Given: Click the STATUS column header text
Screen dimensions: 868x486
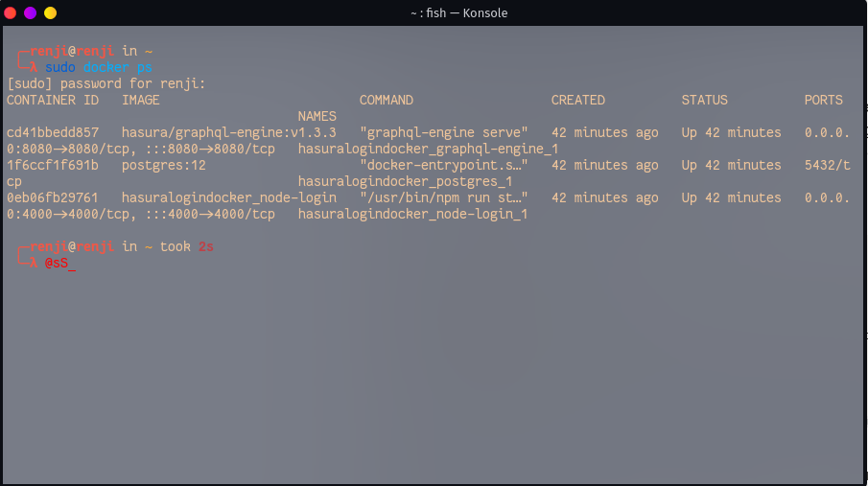Looking at the screenshot, I should coord(704,100).
